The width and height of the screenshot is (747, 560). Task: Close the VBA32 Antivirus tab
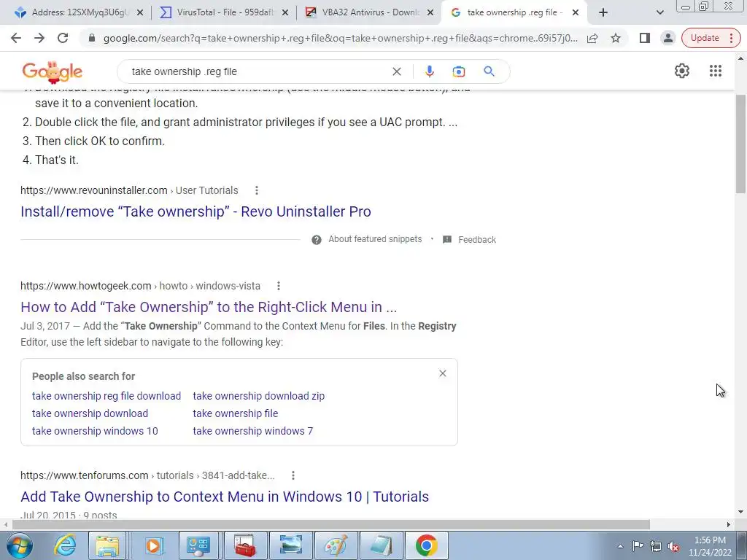click(430, 13)
